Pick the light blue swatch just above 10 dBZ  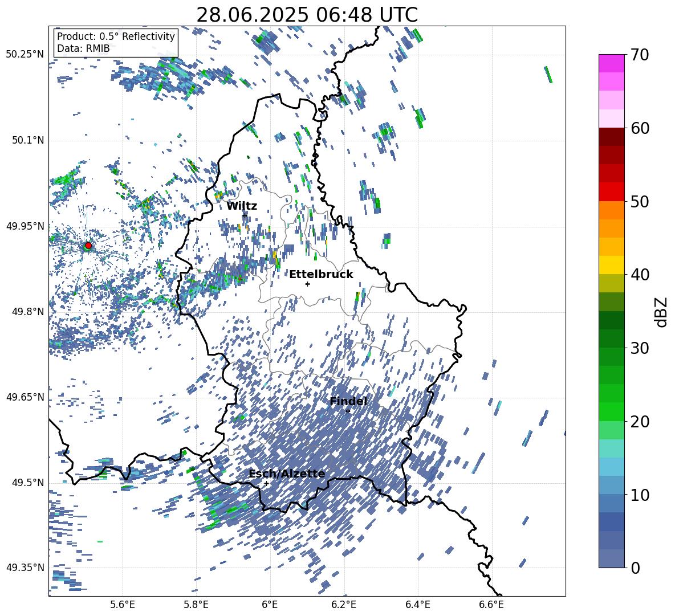point(611,486)
